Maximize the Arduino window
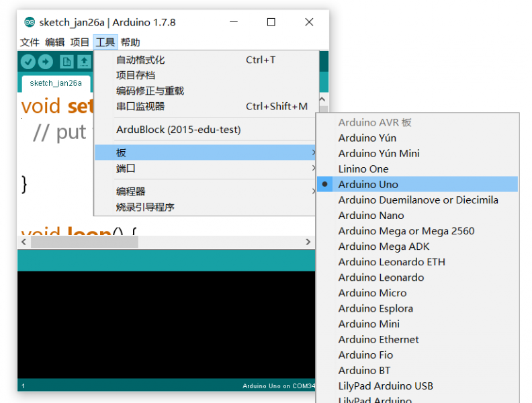 tap(271, 22)
